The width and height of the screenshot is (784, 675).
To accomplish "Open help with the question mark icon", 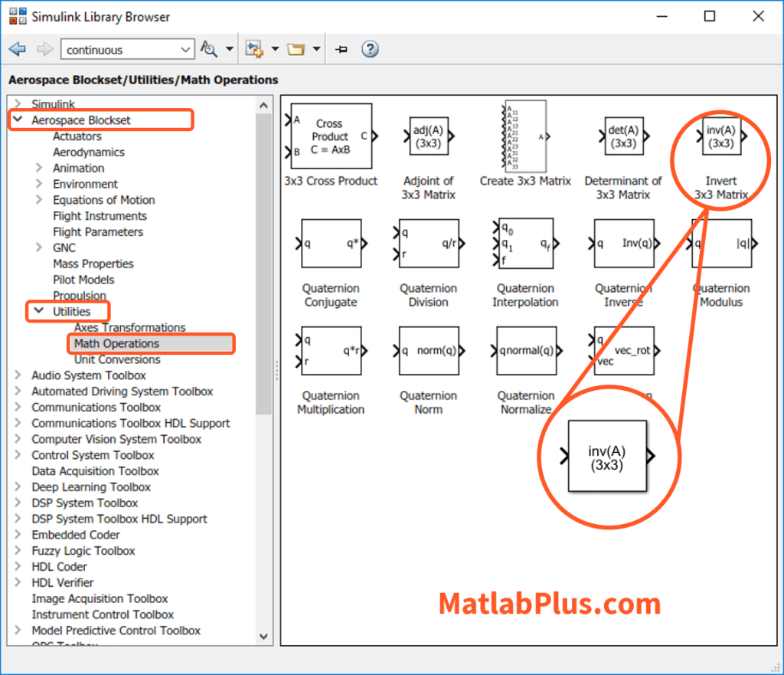I will pos(370,49).
